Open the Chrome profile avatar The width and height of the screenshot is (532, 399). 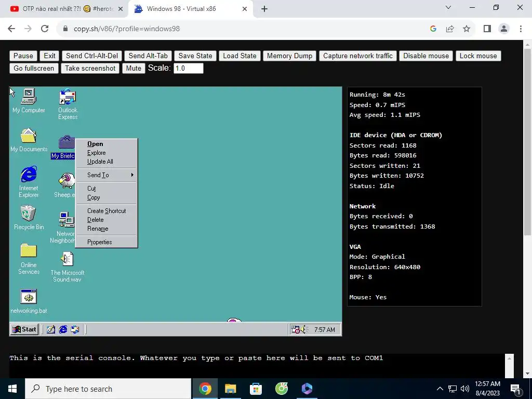[504, 29]
